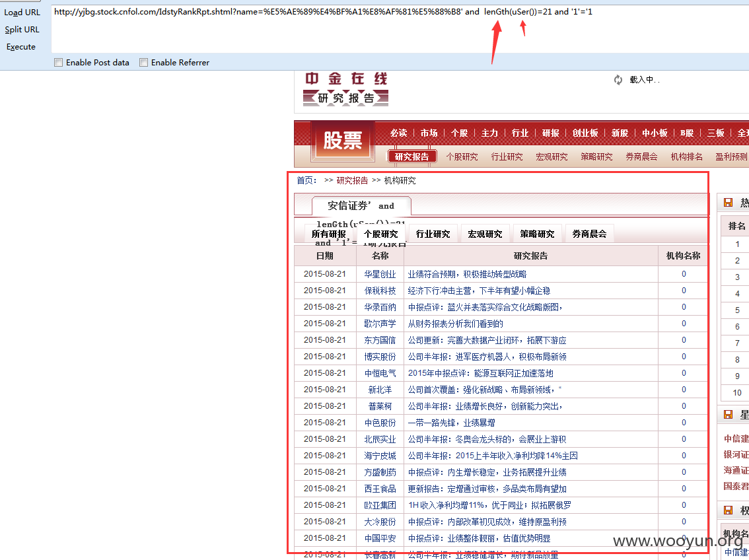
Task: Select 个股研究 in the sub navigation bar
Action: 462,157
